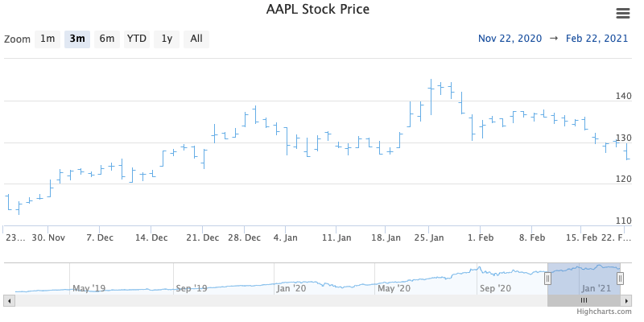The width and height of the screenshot is (644, 322).
Task: Click navigator right range handle
Action: tap(621, 279)
